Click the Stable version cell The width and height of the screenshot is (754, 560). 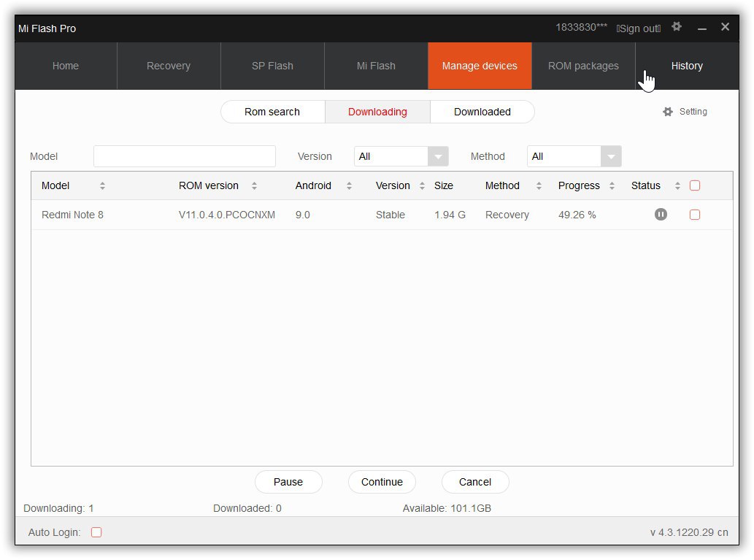pyautogui.click(x=391, y=215)
